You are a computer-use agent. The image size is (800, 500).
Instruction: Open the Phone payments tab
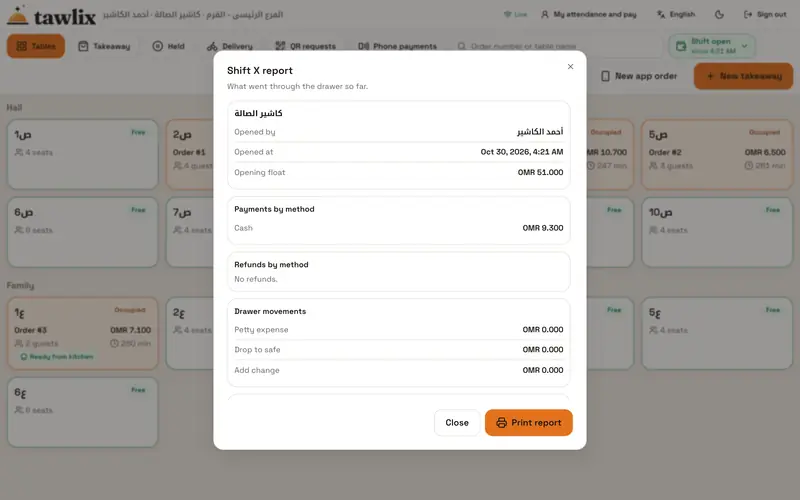point(397,46)
